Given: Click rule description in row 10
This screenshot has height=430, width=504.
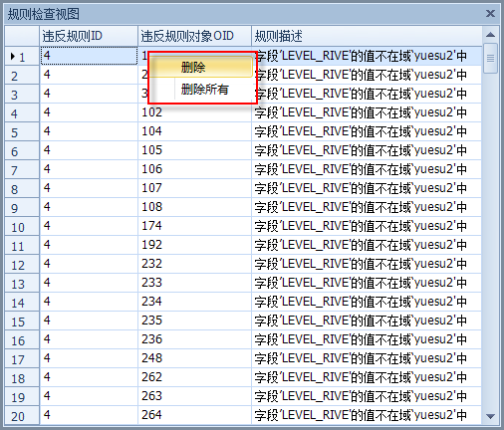Looking at the screenshot, I should click(367, 226).
